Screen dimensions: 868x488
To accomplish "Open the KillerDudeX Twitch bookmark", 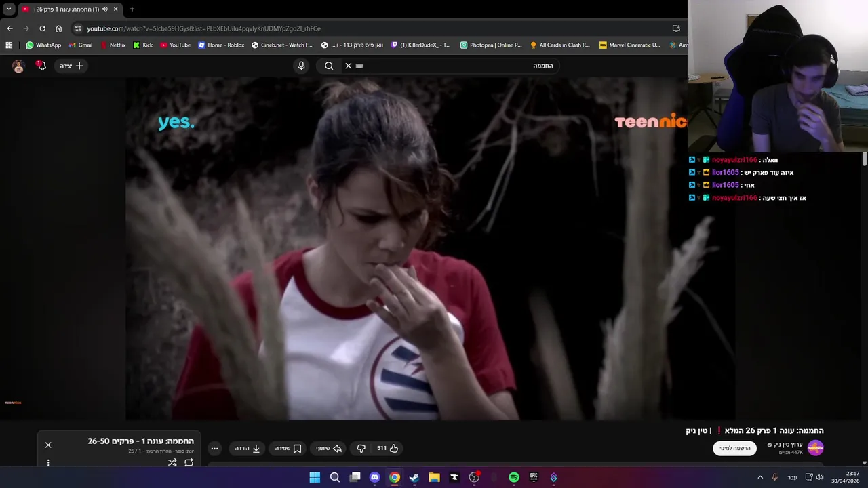I will click(x=420, y=45).
